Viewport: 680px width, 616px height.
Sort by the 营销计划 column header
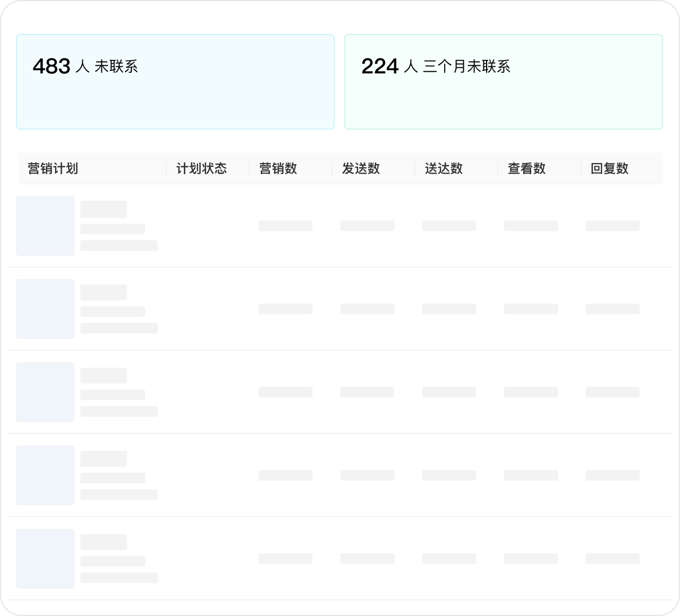pyautogui.click(x=53, y=169)
